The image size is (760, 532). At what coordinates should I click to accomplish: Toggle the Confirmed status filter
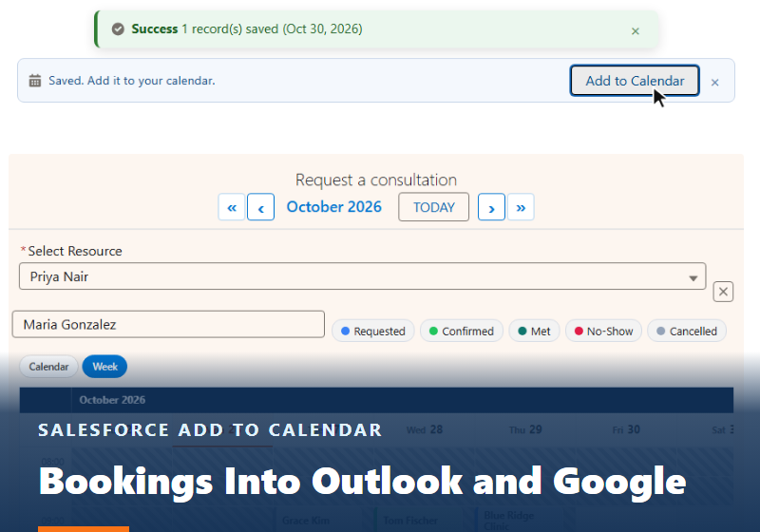coord(462,331)
